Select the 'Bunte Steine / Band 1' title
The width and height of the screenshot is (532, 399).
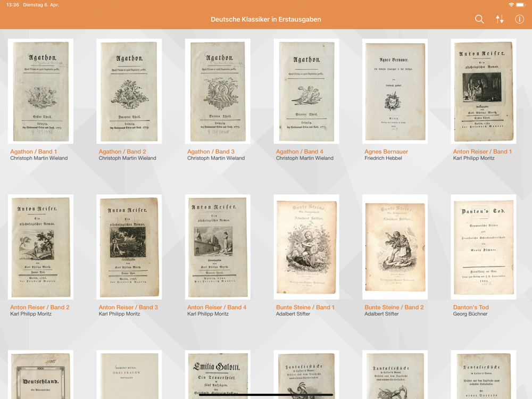coord(305,307)
